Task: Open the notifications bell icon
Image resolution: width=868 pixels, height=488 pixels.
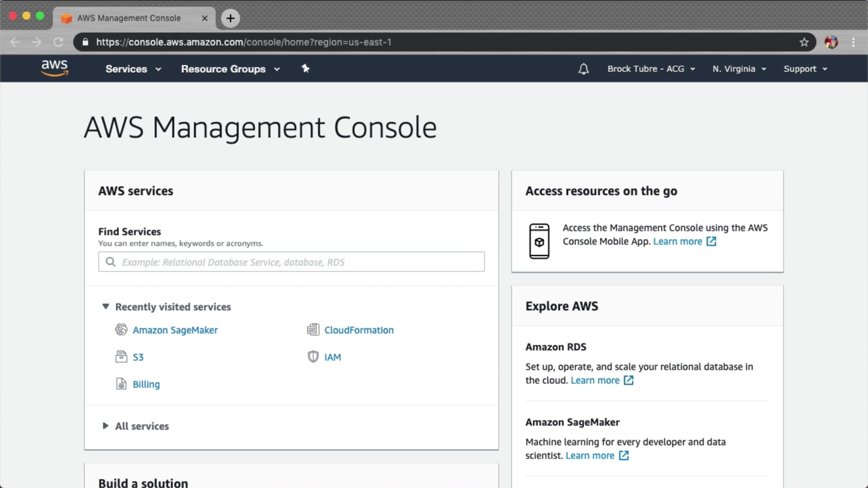Action: [x=584, y=69]
